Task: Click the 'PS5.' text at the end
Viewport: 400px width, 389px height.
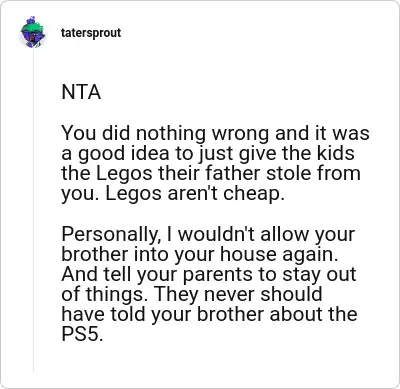Action: click(82, 334)
